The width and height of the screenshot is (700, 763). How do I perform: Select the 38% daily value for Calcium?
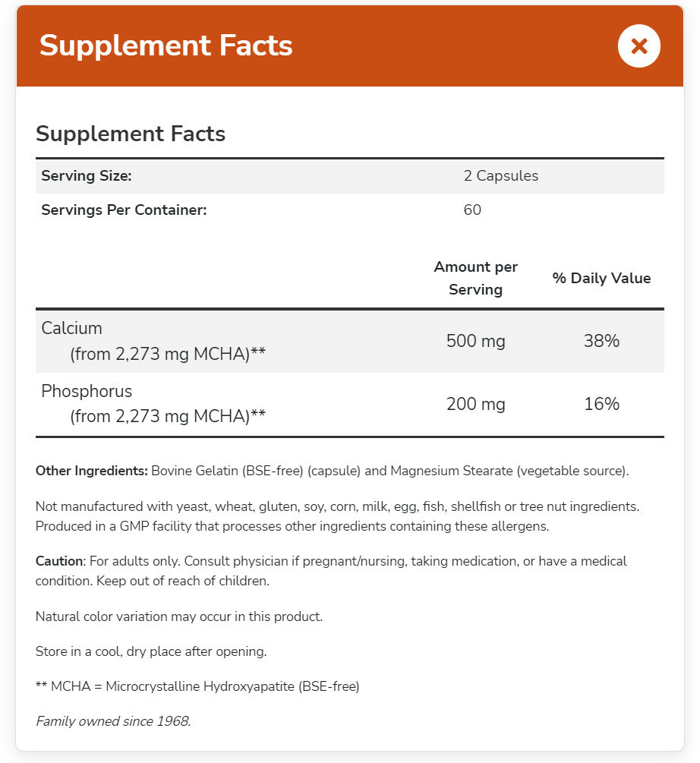601,341
